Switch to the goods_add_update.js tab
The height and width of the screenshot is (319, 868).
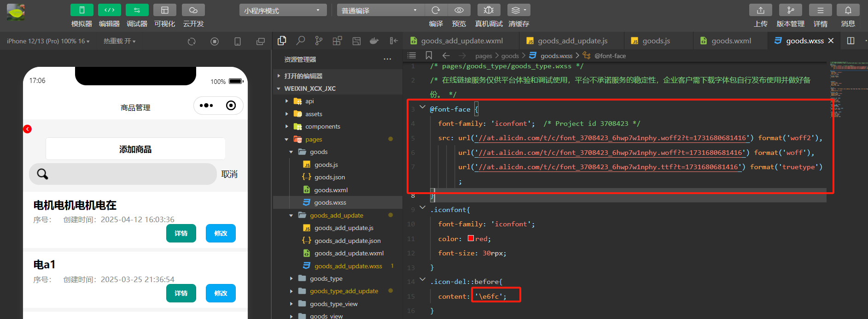pos(572,41)
